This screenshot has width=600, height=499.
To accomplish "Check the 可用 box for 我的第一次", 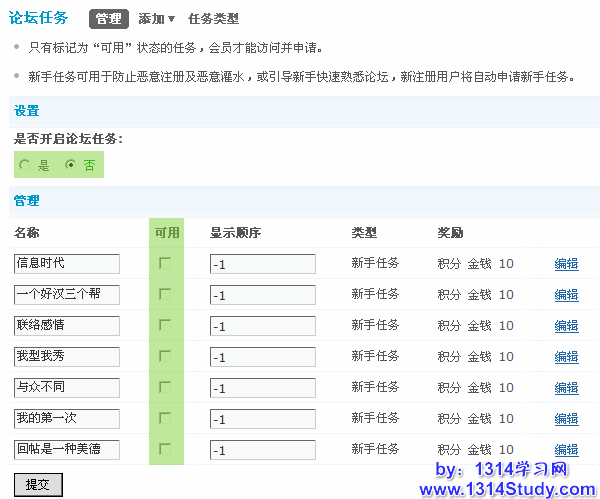I will pyautogui.click(x=165, y=418).
